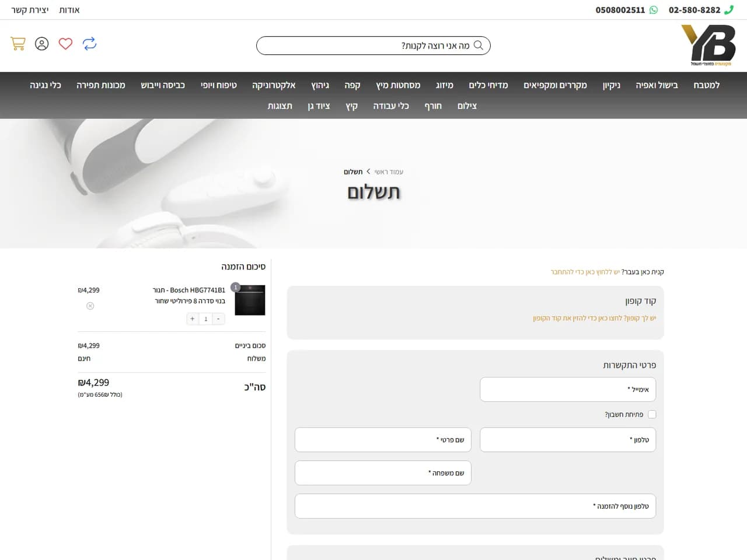747x560 pixels.
Task: Click the Bosch HBG7741B1 oven thumbnail
Action: pos(250,300)
